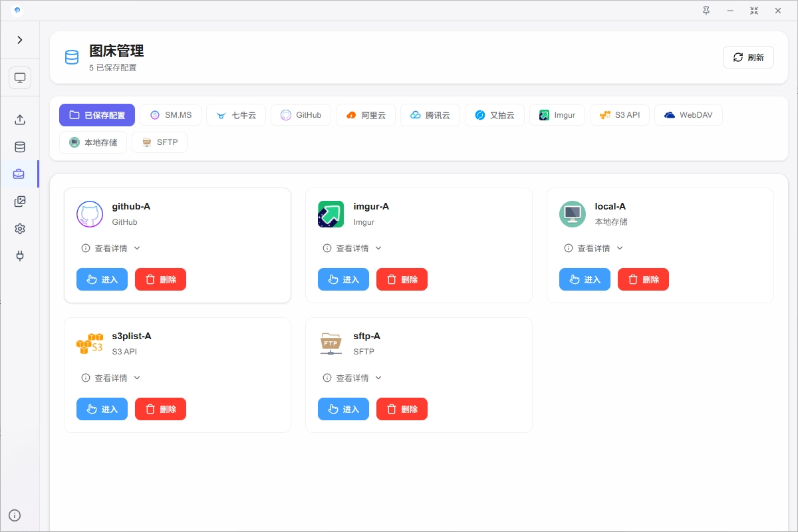This screenshot has height=532, width=798.
Task: Open the upload panel from the sidebar
Action: 20,120
